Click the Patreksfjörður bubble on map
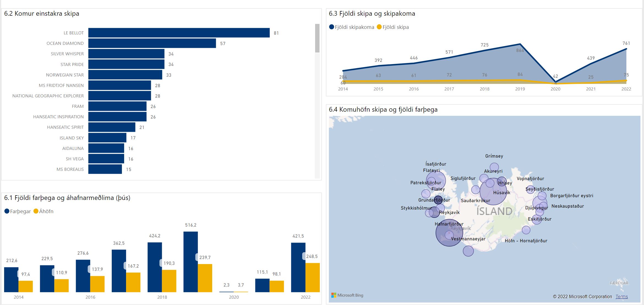Viewport: 644px width, 305px height. pyautogui.click(x=426, y=194)
